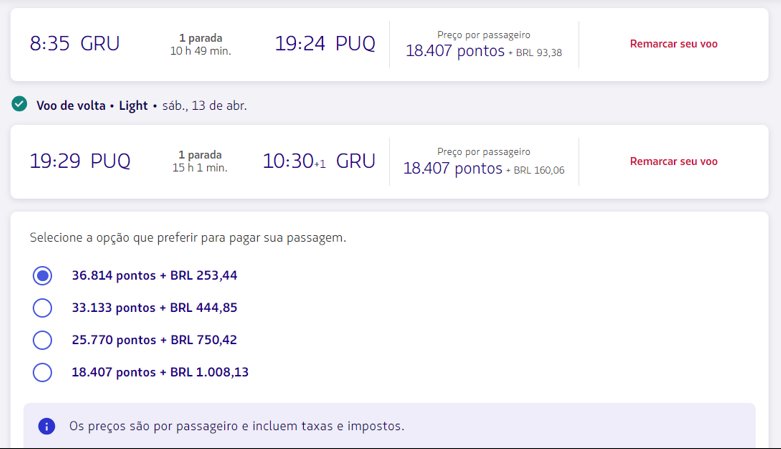781x449 pixels.
Task: Click the 18.407 pontos + BRL 93,38 price
Action: pyautogui.click(x=484, y=51)
